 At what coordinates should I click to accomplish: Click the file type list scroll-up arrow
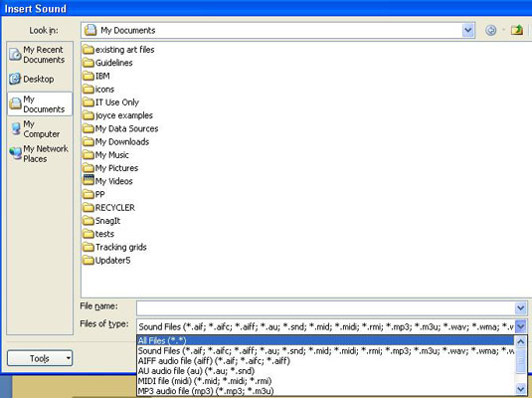(521, 341)
